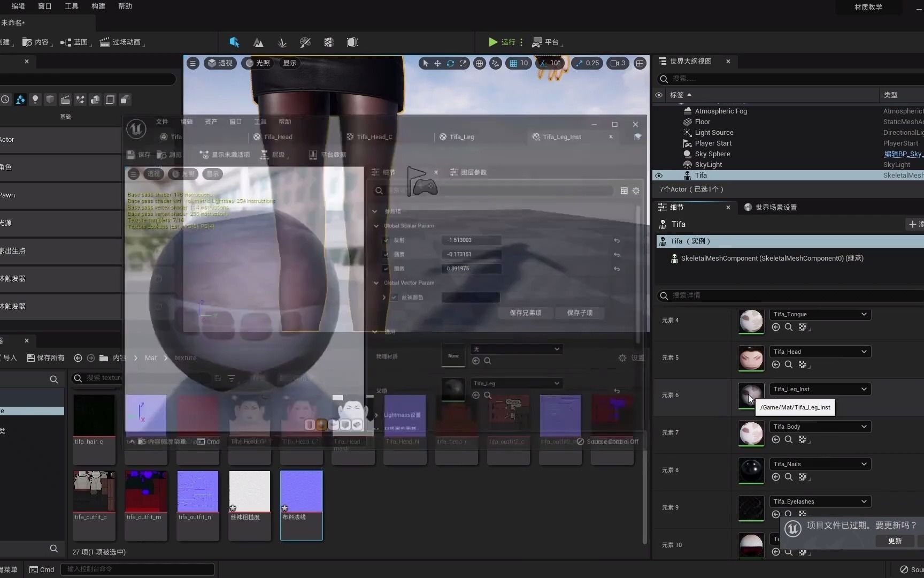
Task: Open the viewport hamburger options menu
Action: click(x=192, y=63)
